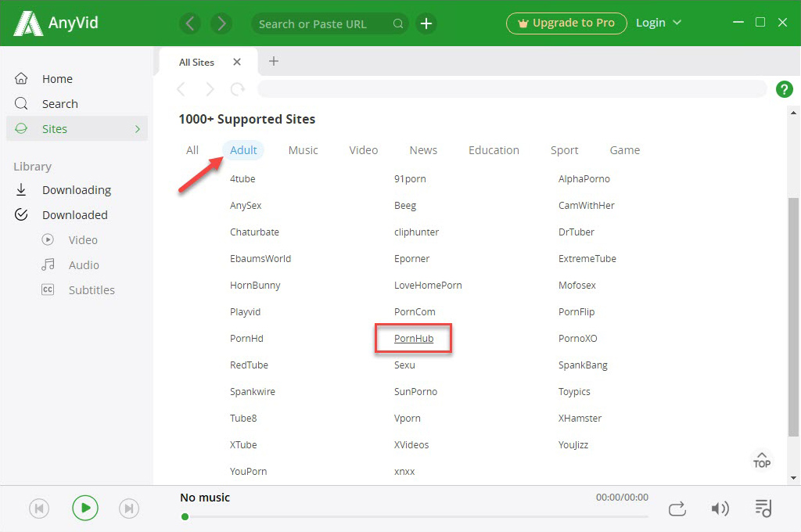
Task: Click the TOP back-to-top button
Action: [x=762, y=460]
